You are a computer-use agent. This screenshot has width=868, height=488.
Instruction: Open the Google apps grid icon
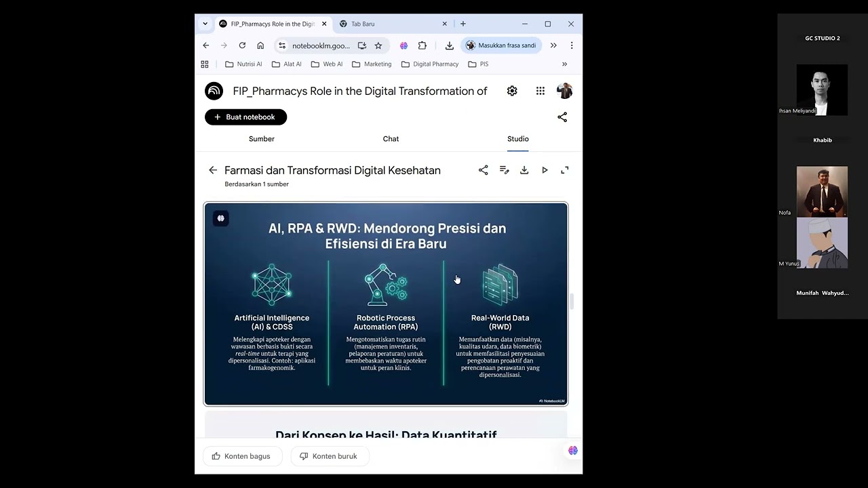click(540, 91)
